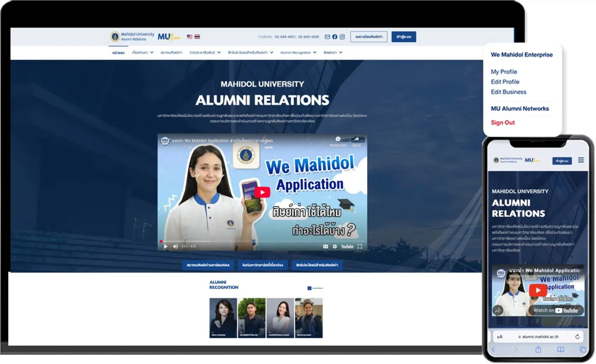Image resolution: width=596 pixels, height=364 pixels.
Task: Open the Facebook icon in header
Action: point(334,37)
